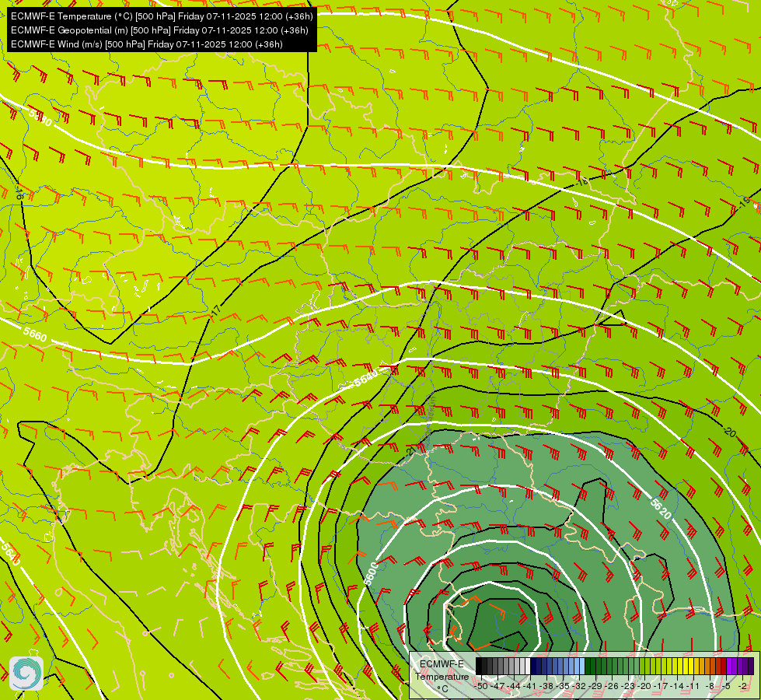
Task: Click the -26 legend tick value
Action: (612, 686)
